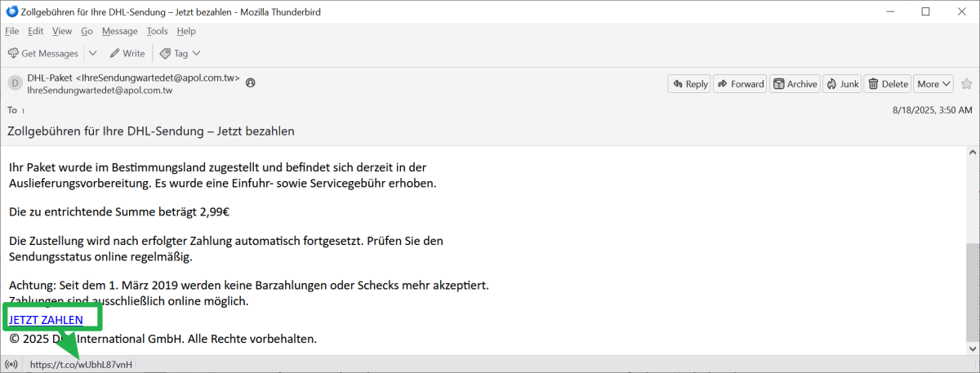Viewport: 980px width, 373px height.
Task: Open the File menu
Action: (x=11, y=31)
